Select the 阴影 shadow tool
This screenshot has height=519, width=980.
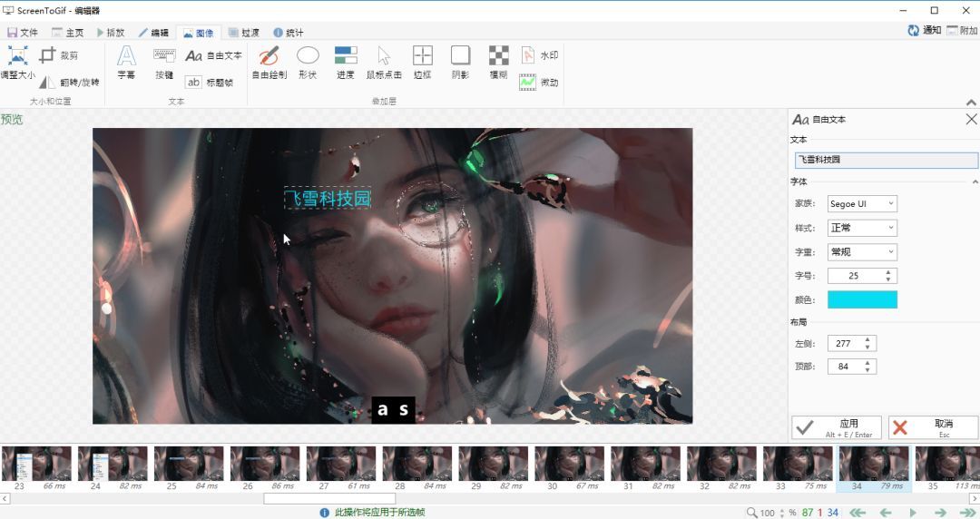point(461,63)
